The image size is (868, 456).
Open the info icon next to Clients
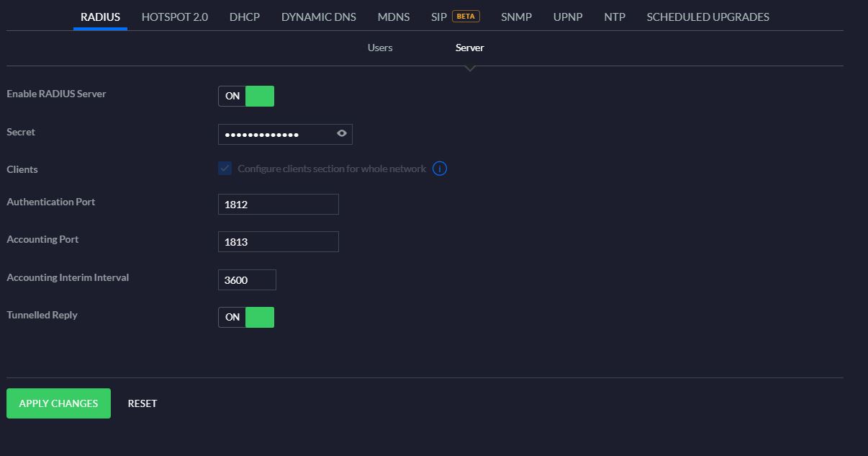(x=440, y=169)
